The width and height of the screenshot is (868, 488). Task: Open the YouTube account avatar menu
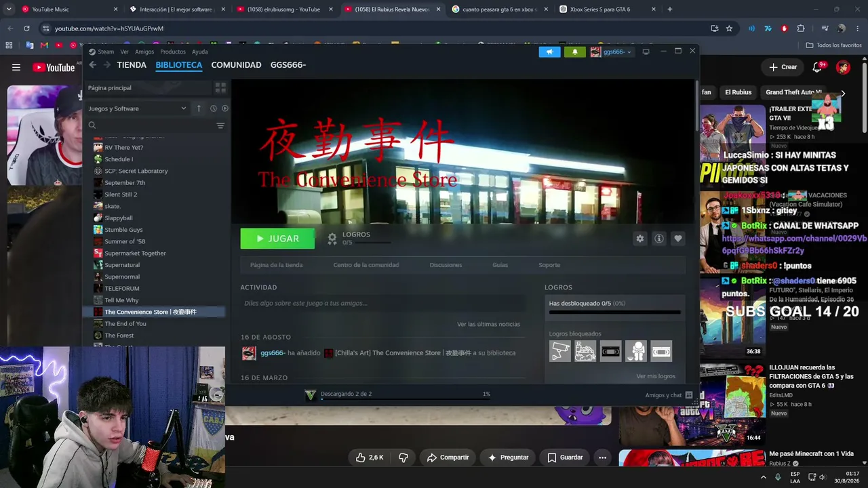tap(843, 67)
